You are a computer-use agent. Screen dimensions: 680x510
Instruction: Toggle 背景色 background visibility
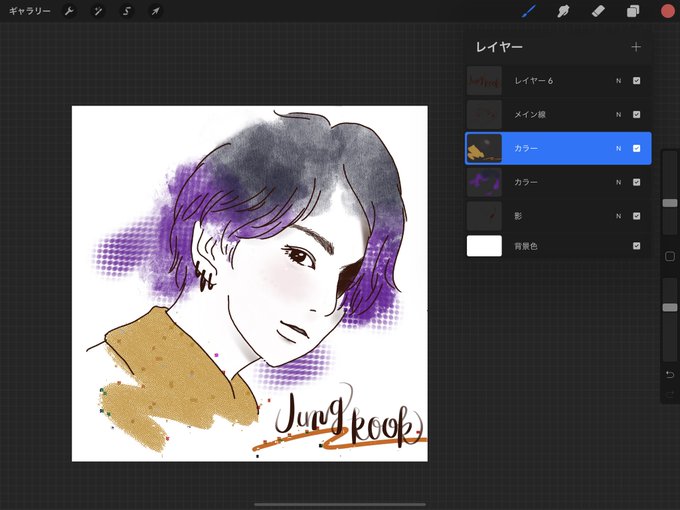click(x=637, y=246)
